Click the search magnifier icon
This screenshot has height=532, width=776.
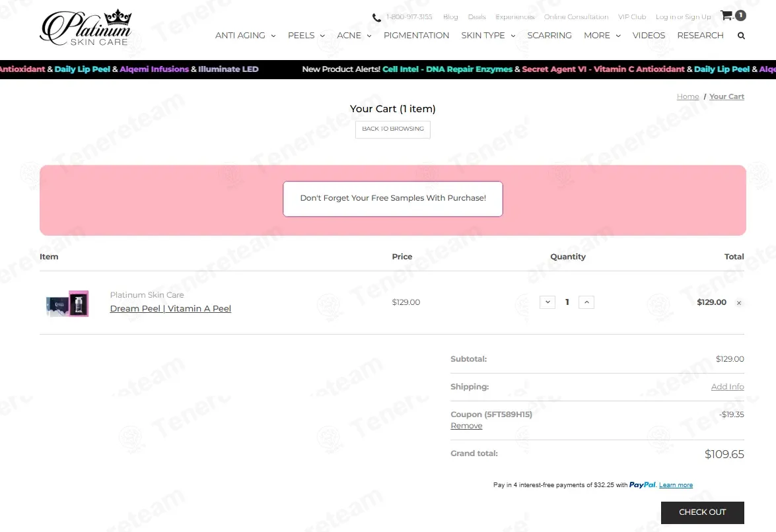click(x=741, y=36)
